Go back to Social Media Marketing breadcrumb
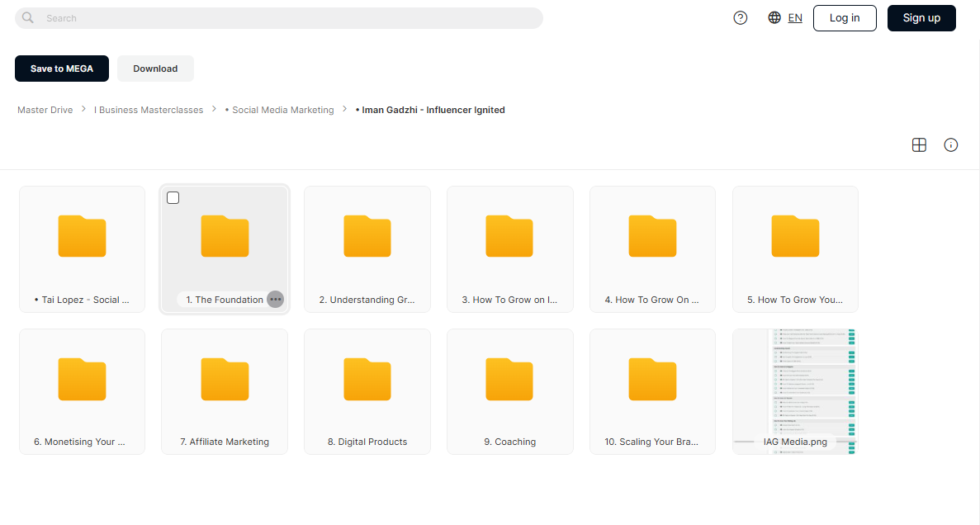The image size is (980, 525). pyautogui.click(x=279, y=110)
